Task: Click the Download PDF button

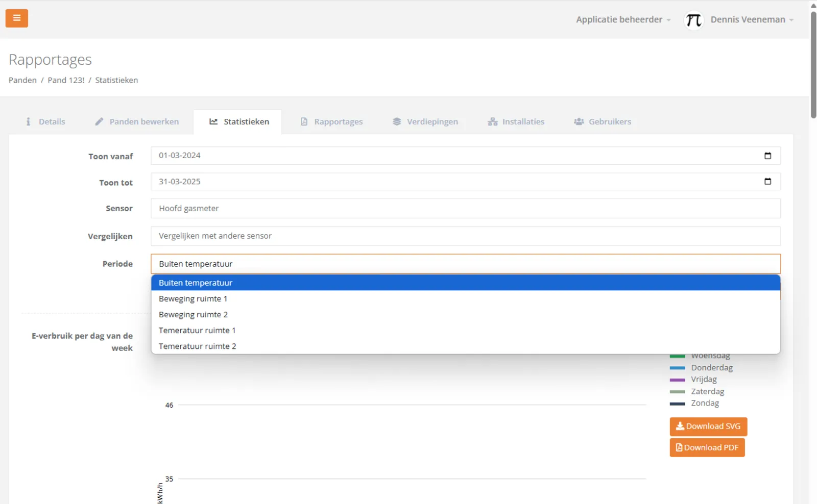Action: point(707,447)
